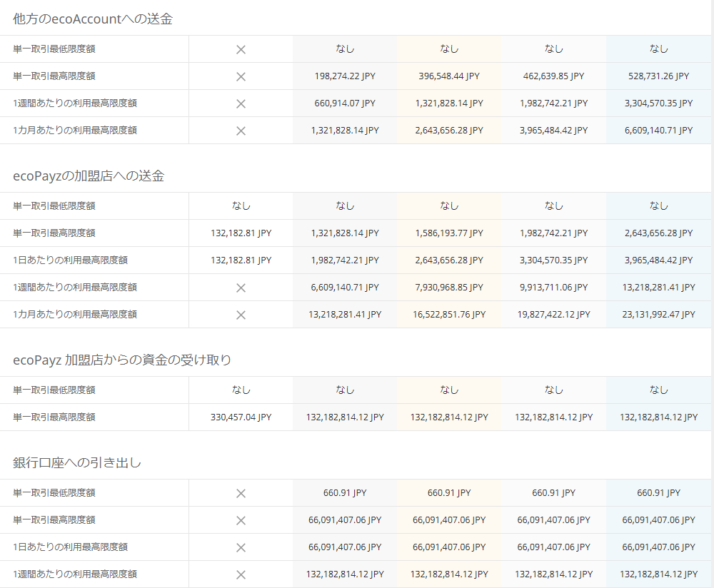Click the 1,586,193.77 JPY cell

(x=449, y=233)
